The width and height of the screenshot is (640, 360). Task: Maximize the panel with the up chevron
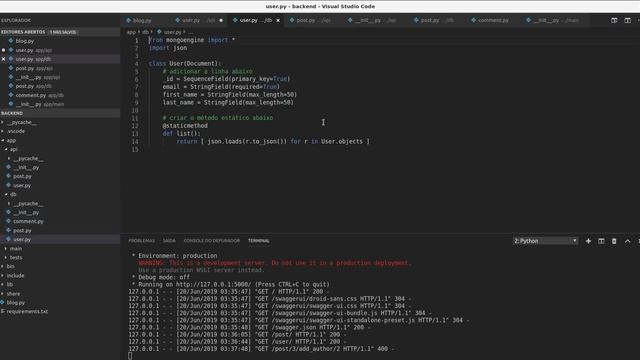coord(627,241)
